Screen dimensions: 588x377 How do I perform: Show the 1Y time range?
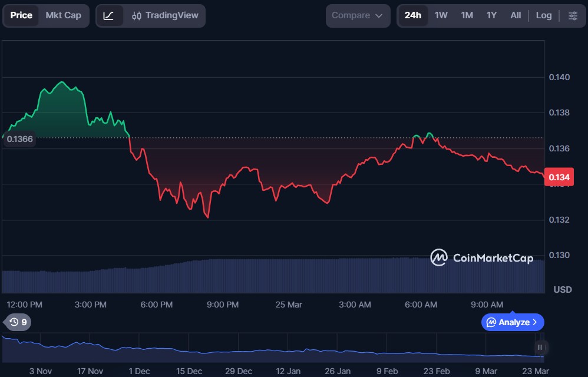[x=491, y=16]
